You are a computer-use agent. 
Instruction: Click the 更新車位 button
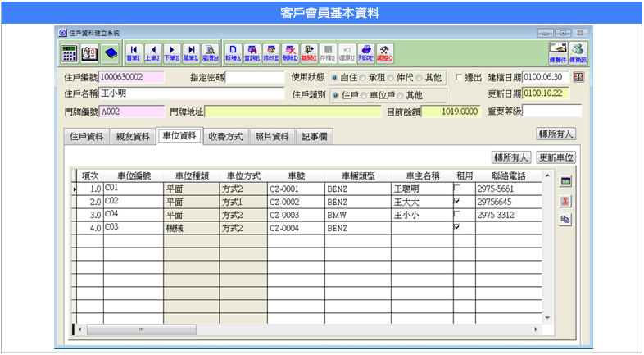tap(557, 157)
